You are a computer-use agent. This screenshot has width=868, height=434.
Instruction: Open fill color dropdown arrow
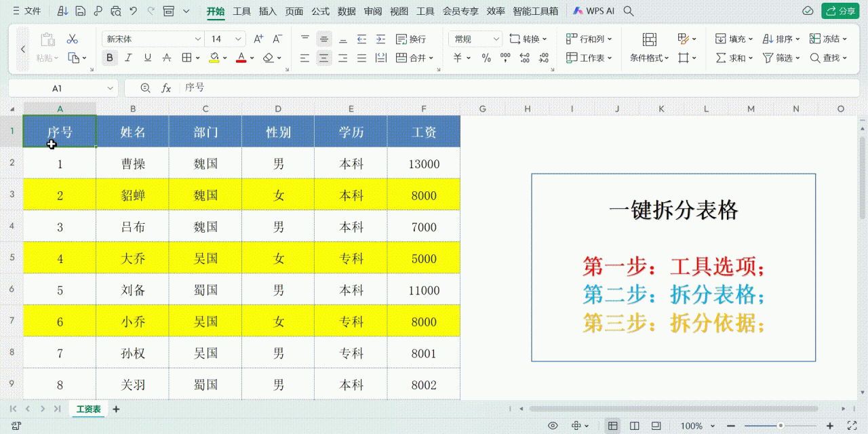(x=224, y=58)
